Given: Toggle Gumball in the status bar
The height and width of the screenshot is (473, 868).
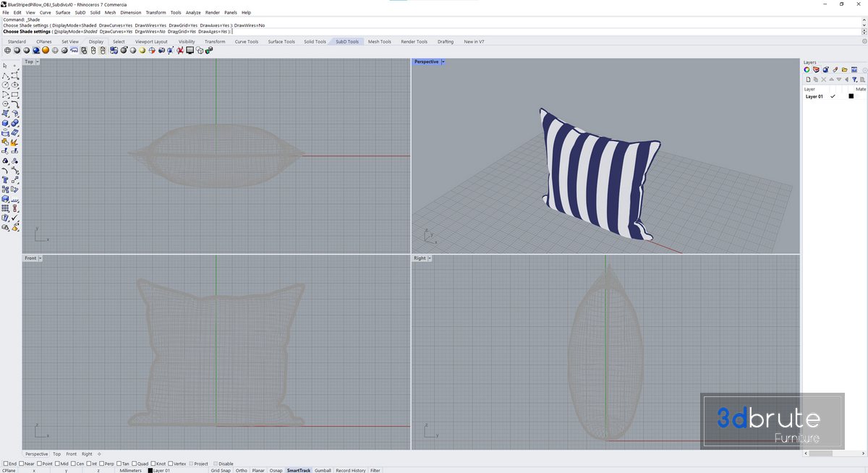Looking at the screenshot, I should pyautogui.click(x=323, y=470).
